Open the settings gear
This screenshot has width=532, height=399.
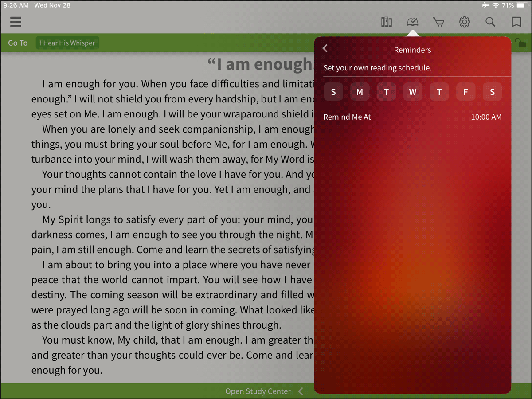pos(464,22)
